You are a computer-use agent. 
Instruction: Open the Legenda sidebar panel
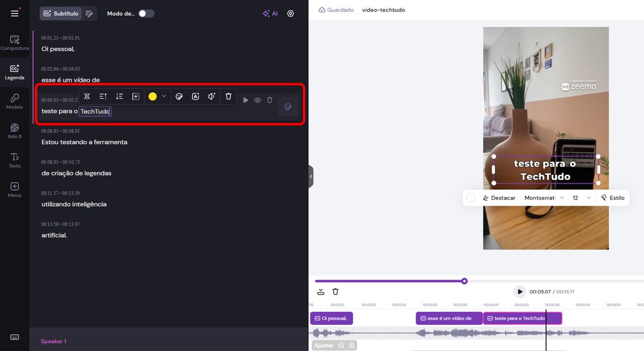(x=14, y=72)
